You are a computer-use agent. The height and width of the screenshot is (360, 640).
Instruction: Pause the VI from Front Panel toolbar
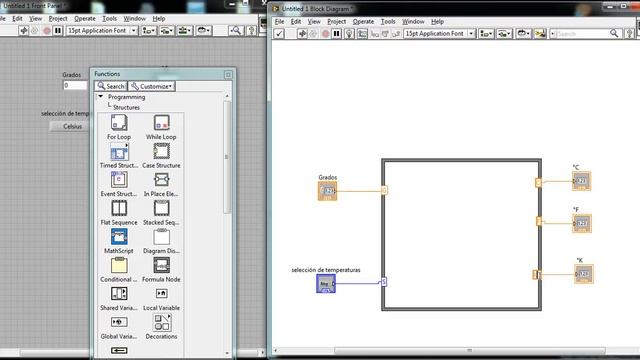pos(58,31)
